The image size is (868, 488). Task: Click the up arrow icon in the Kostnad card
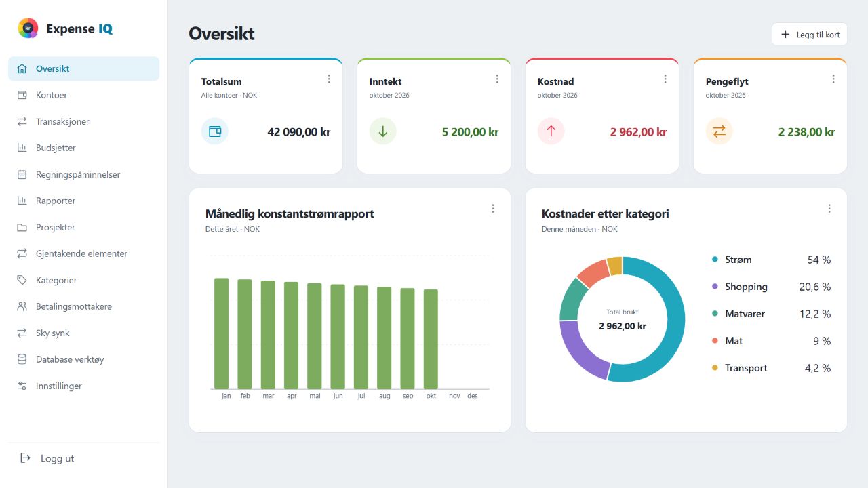coord(551,131)
